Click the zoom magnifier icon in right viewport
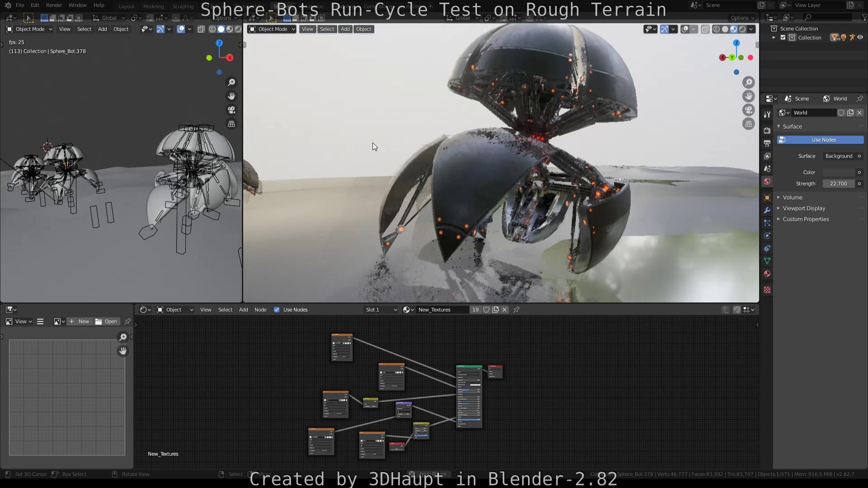This screenshot has height=488, width=868. pos(749,82)
